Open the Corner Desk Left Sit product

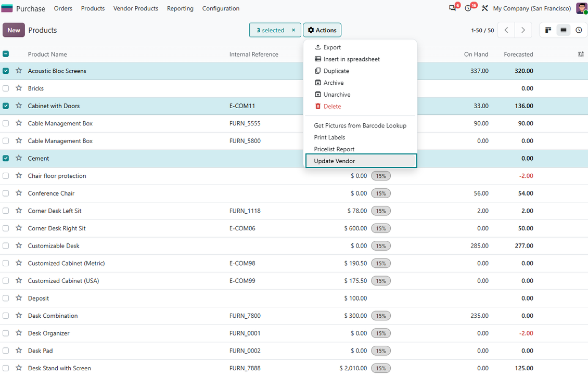[x=55, y=211]
